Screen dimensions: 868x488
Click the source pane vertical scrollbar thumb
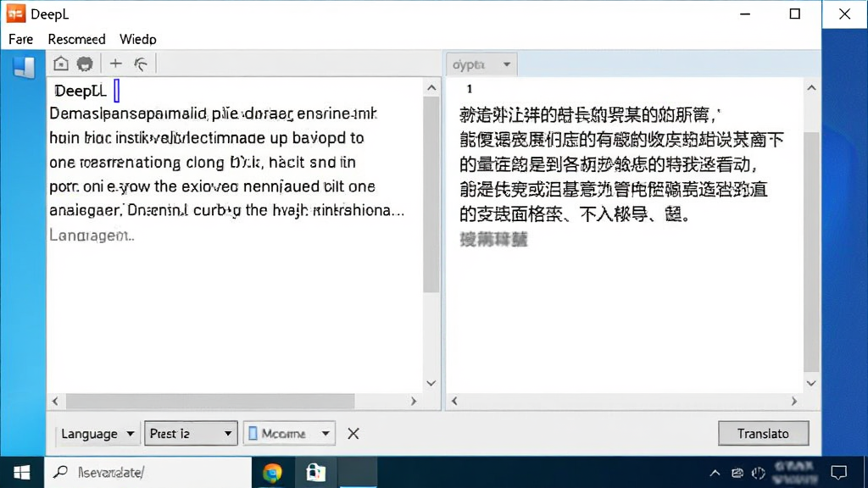(x=431, y=194)
